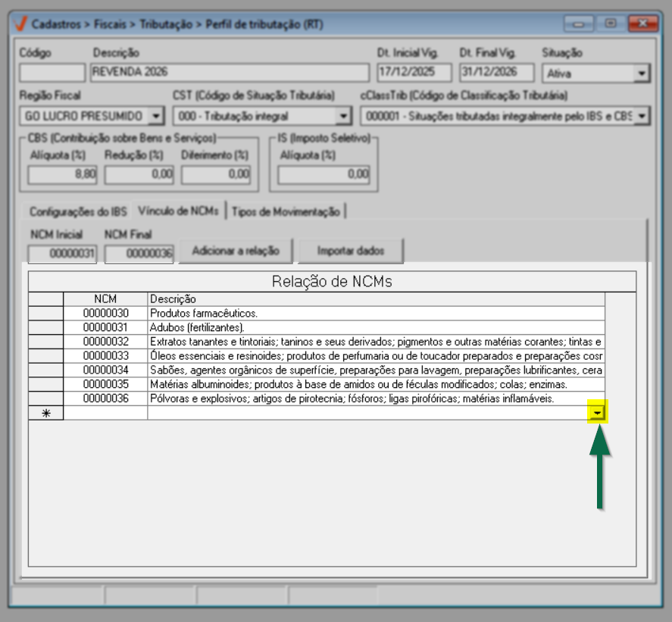The height and width of the screenshot is (622, 672).
Task: Click the Importar dados button
Action: click(350, 251)
